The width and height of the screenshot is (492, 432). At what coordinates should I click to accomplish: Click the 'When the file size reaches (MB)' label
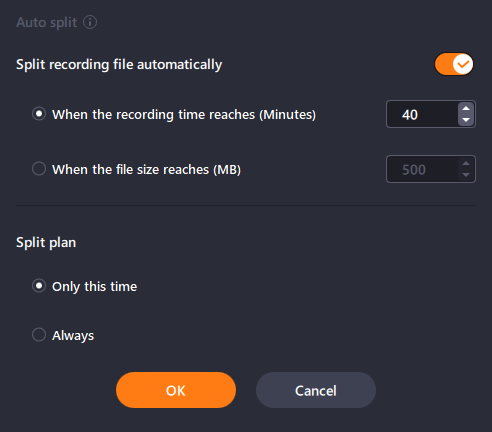(x=147, y=170)
